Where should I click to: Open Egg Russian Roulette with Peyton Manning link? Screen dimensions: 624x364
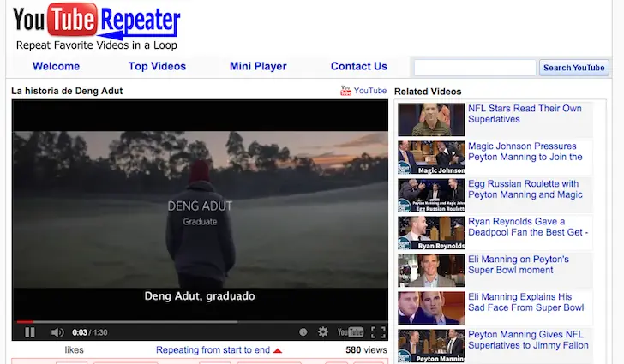click(525, 189)
